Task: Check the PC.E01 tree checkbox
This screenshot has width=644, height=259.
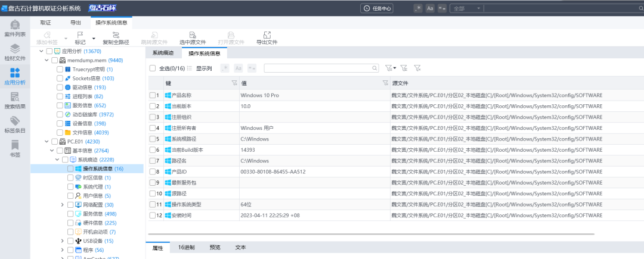Action: click(x=55, y=141)
